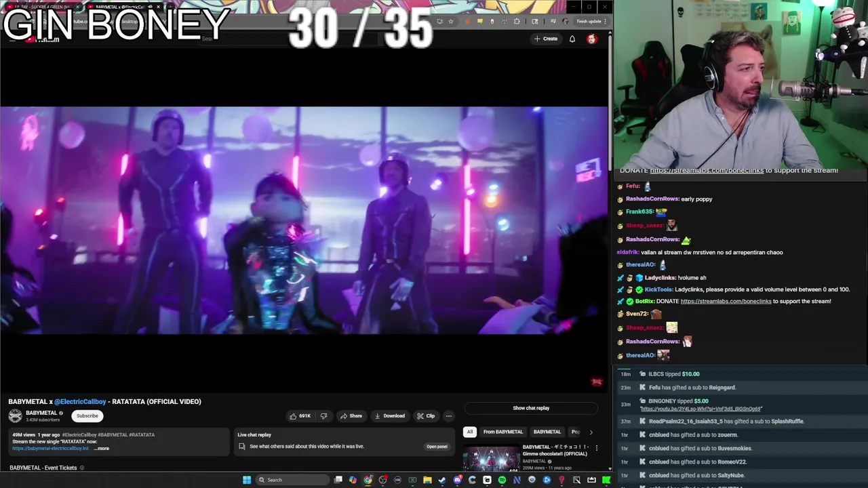Expand description with ...more
Viewport: 868px width, 488px height.
tap(101, 448)
